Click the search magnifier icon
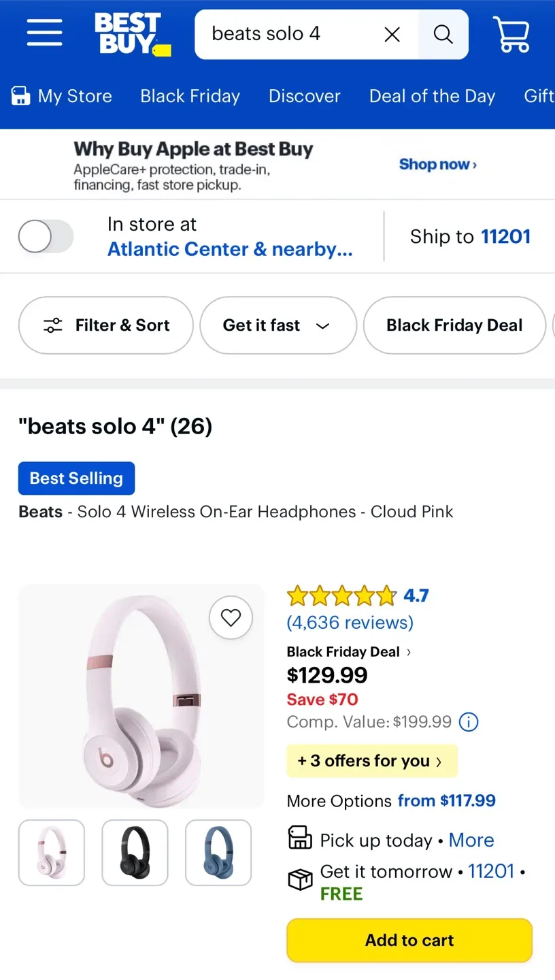This screenshot has width=555, height=980. click(443, 33)
